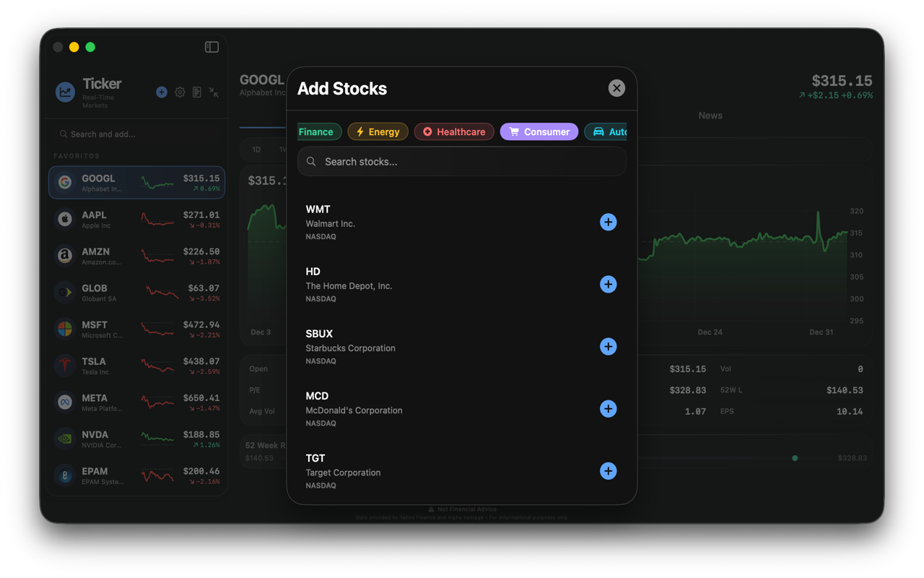Click the Microsoft logo icon

[65, 329]
